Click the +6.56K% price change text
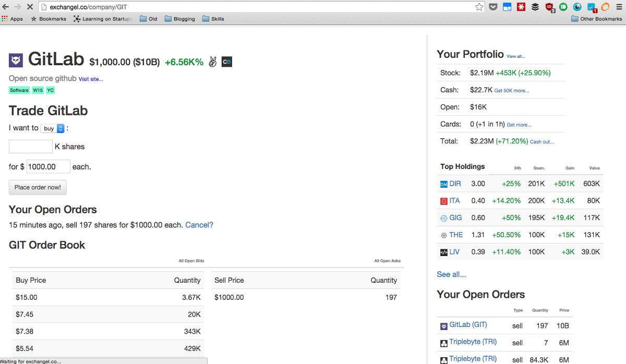This screenshot has height=364, width=626. (x=184, y=62)
